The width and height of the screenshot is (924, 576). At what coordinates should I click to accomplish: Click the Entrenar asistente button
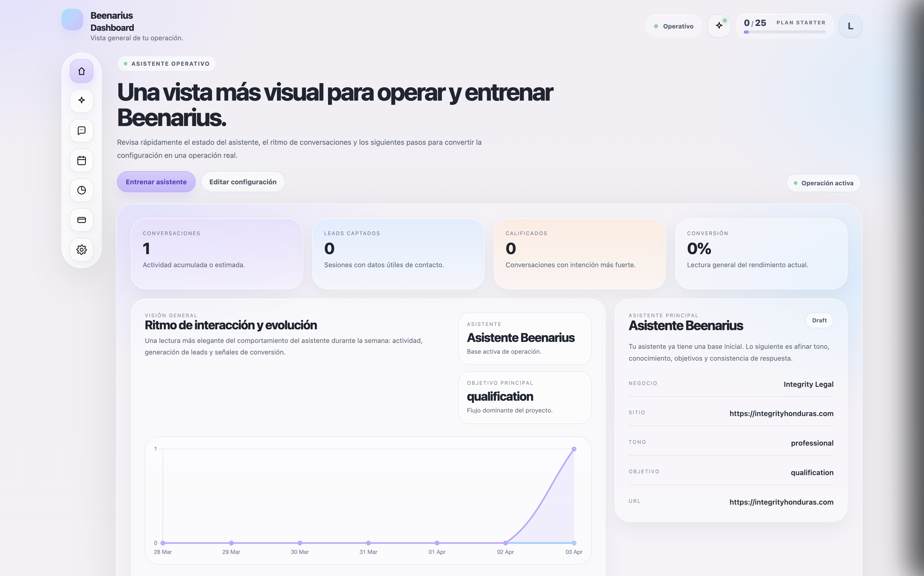(156, 182)
